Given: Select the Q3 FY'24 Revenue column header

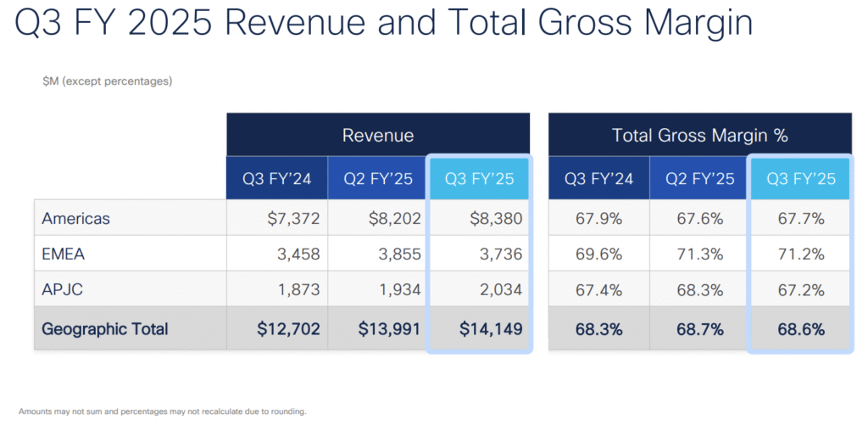Looking at the screenshot, I should (276, 179).
